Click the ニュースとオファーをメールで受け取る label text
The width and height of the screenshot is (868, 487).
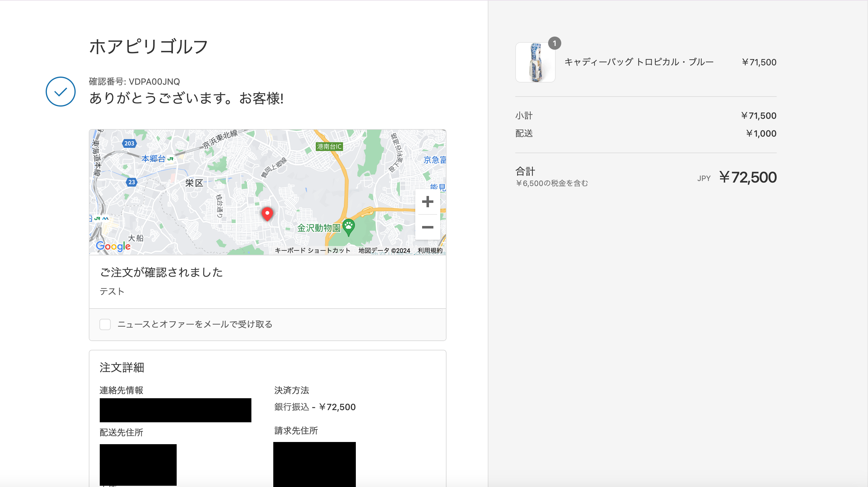[x=195, y=324]
